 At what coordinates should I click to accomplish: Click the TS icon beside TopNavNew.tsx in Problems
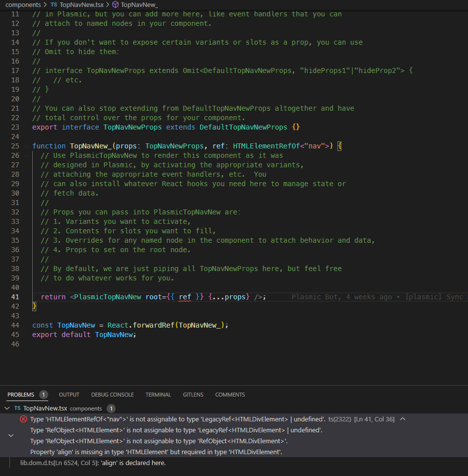tap(17, 408)
